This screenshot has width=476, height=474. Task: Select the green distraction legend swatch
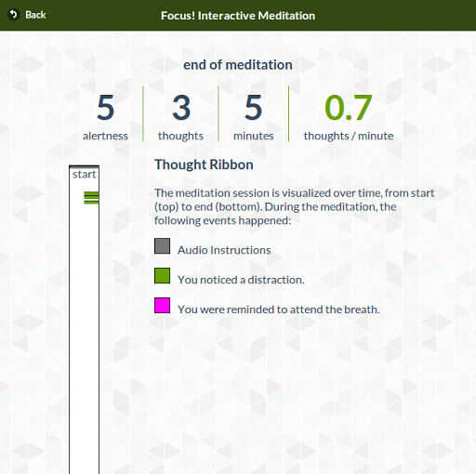click(163, 276)
